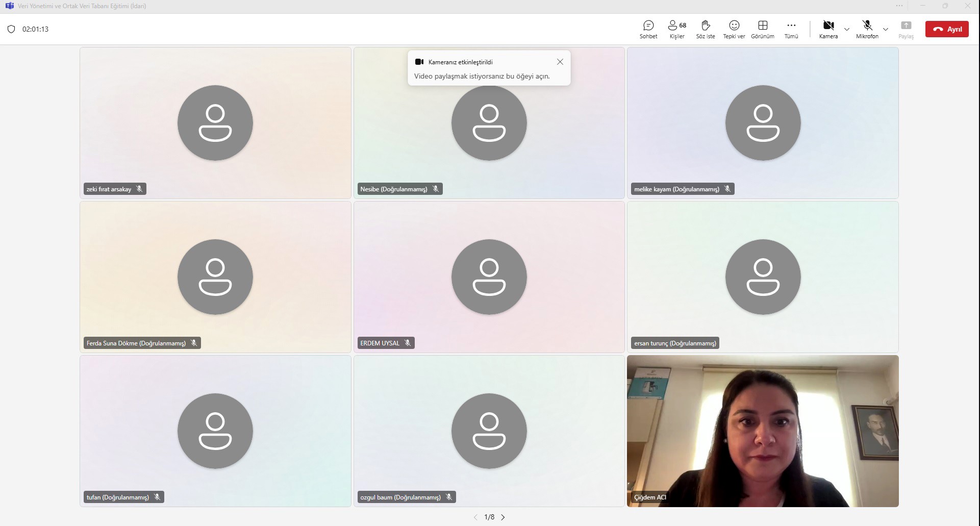Select ERDEM UYSAL's participant avatar
This screenshot has width=980, height=526.
(x=489, y=277)
